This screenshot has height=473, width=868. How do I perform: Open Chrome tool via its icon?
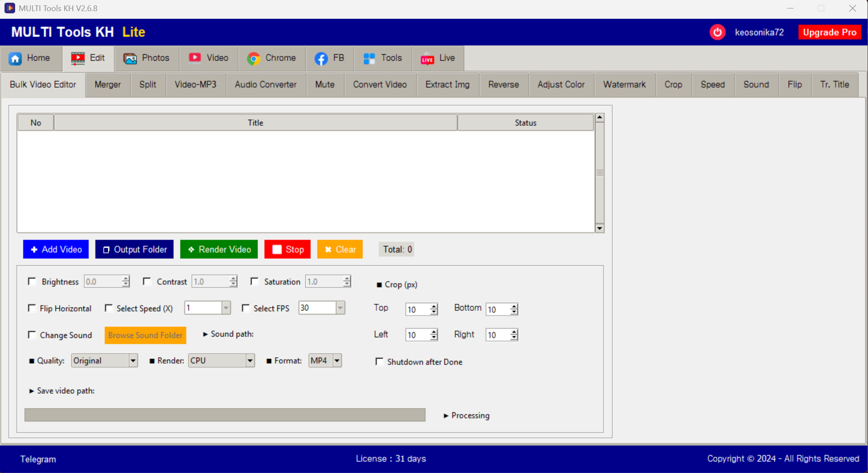point(254,58)
